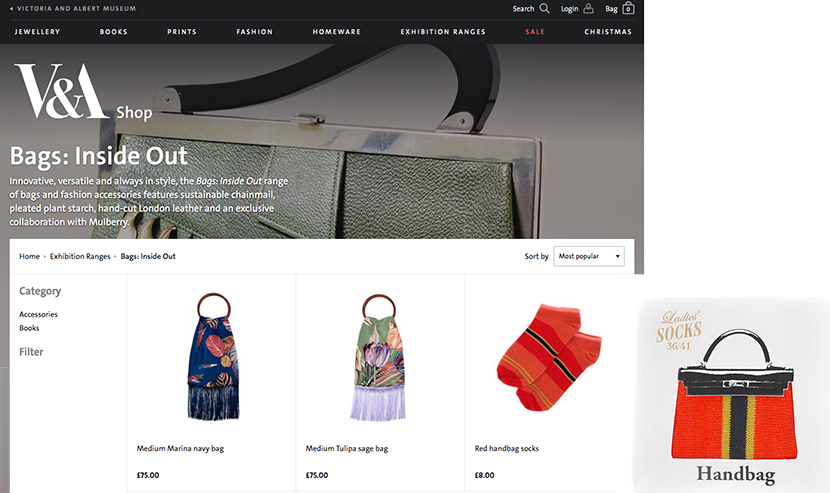Screen dimensions: 830x493
Task: Open the Login user icon
Action: pos(588,8)
